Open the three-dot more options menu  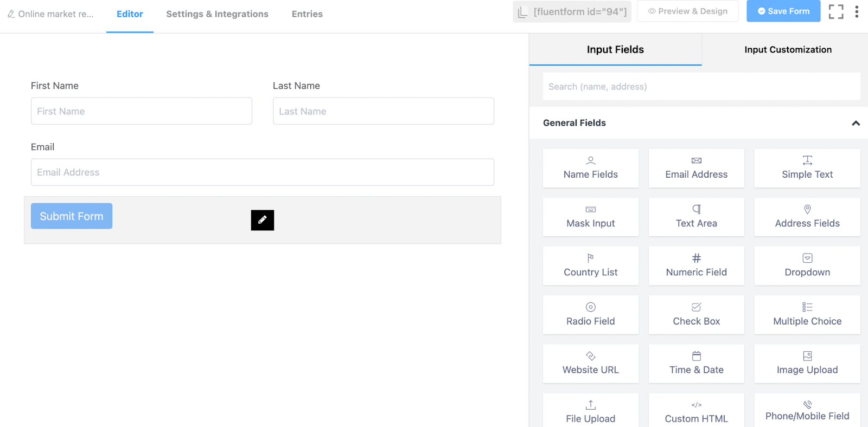857,11
